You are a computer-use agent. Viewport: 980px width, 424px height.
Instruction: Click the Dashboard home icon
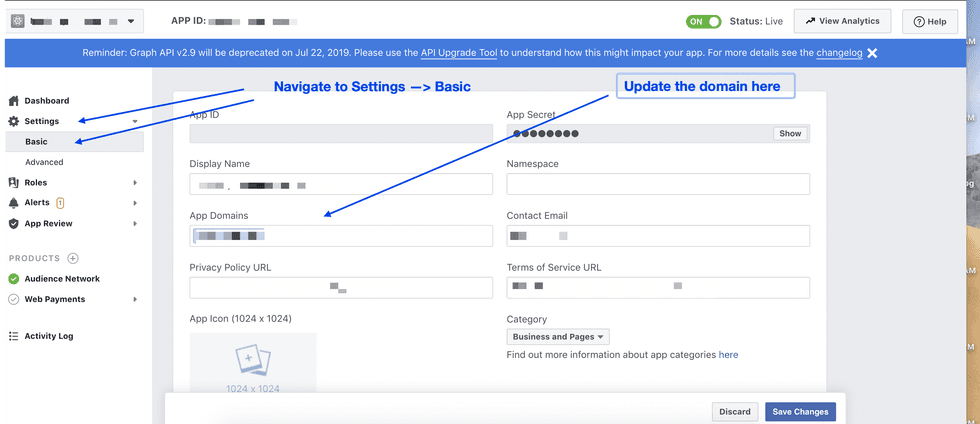(x=14, y=101)
